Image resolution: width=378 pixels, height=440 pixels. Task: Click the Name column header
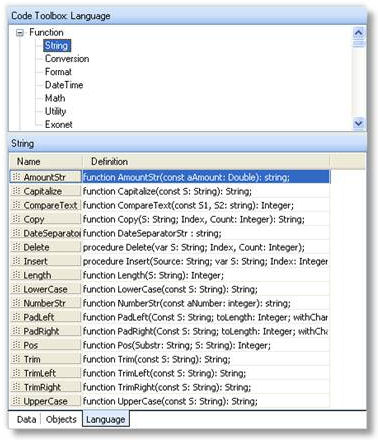coord(46,162)
